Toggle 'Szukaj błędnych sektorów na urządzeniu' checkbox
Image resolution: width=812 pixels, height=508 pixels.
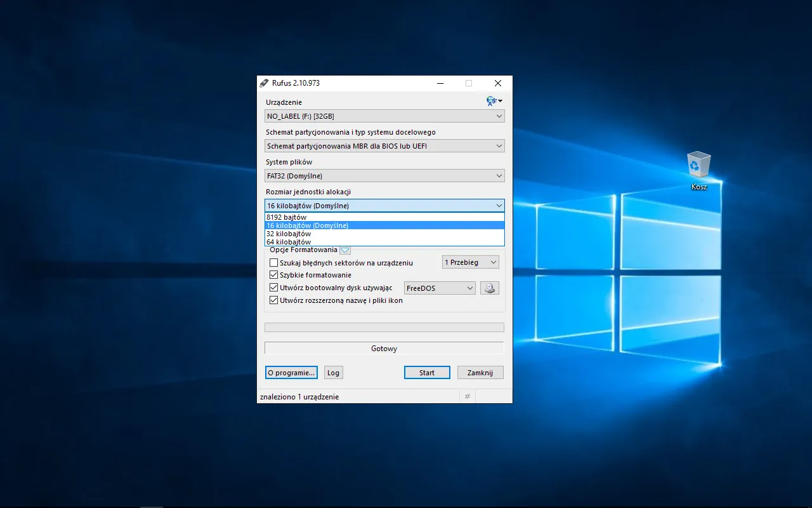[x=274, y=263]
